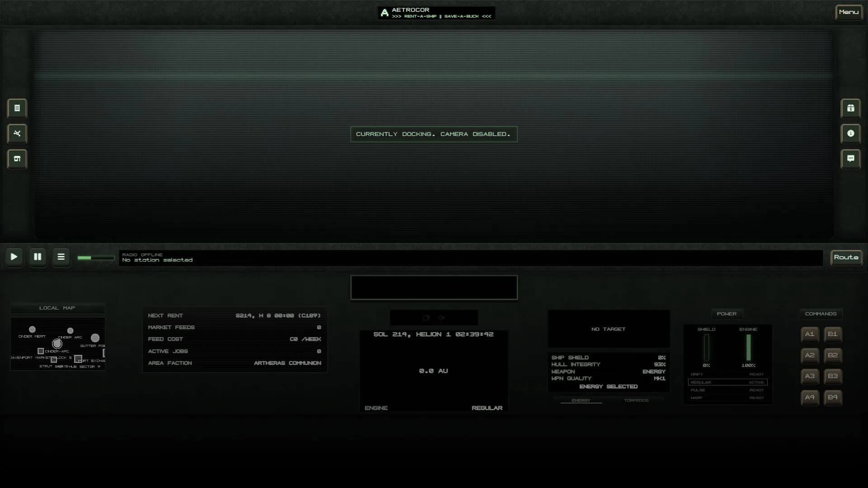Click the 'MARKET FEEDS' row label
868x488 pixels.
171,328
